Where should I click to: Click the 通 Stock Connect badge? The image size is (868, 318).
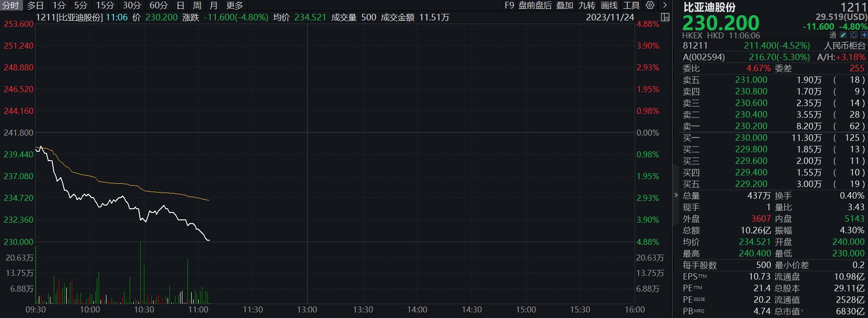point(833,35)
